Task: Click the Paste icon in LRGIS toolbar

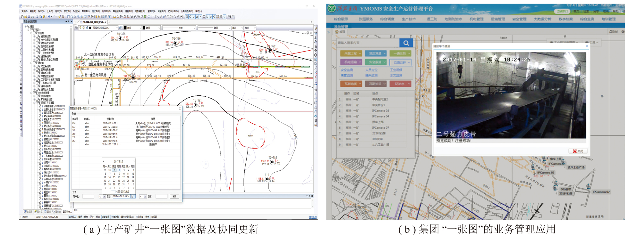Action: point(44,17)
